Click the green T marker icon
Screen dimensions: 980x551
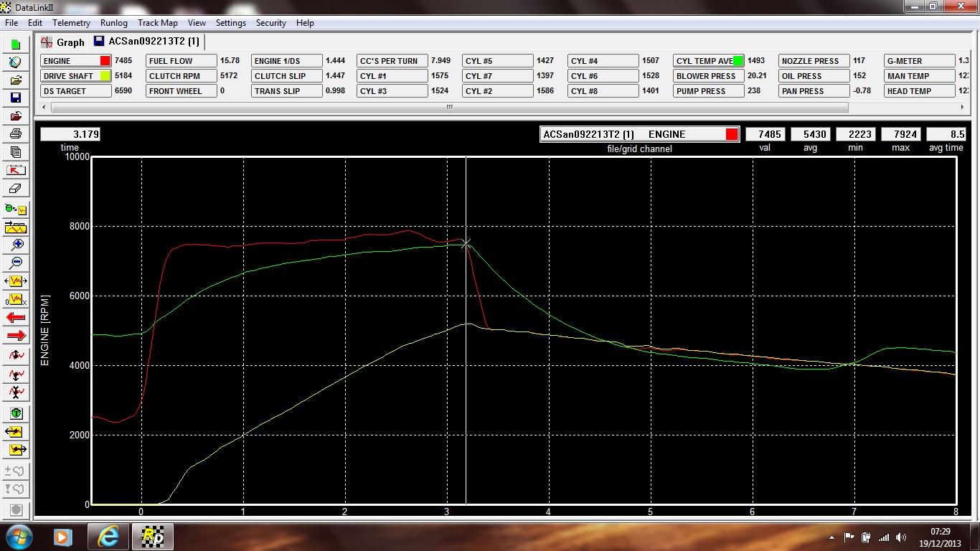click(x=16, y=413)
